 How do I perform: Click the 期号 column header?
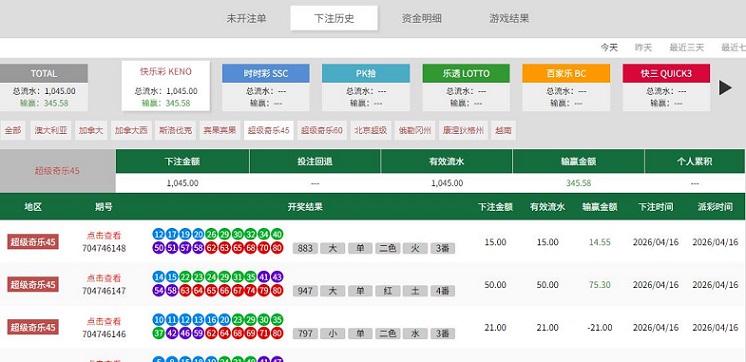click(104, 207)
